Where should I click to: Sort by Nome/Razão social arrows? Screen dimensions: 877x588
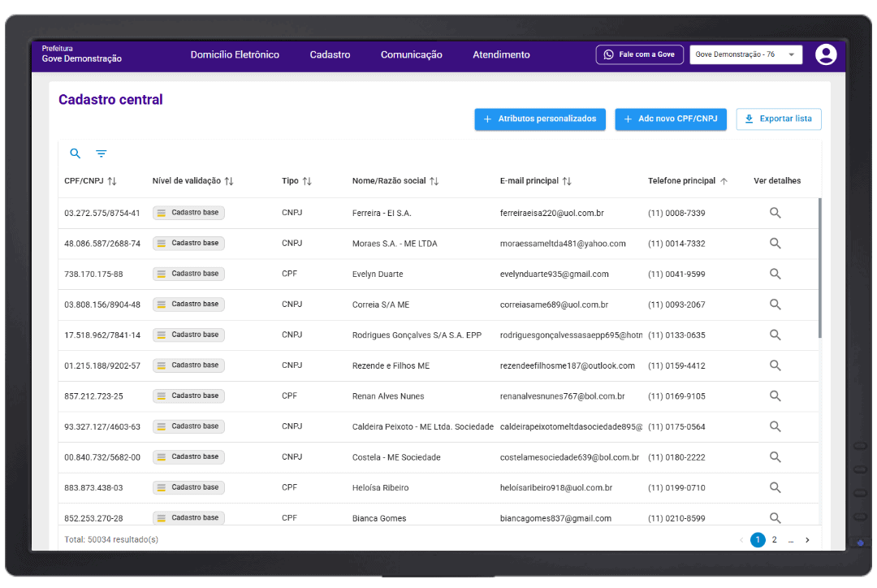point(434,181)
